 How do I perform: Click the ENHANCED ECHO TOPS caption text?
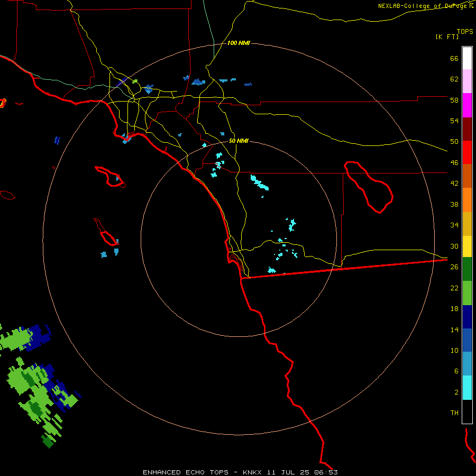point(186,472)
